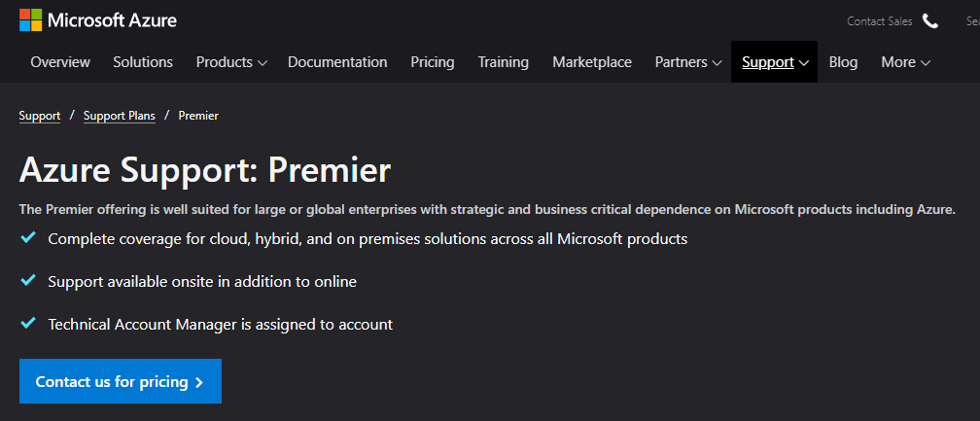Expand the Products dropdown chevron
Viewport: 980px width, 421px height.
tap(262, 63)
